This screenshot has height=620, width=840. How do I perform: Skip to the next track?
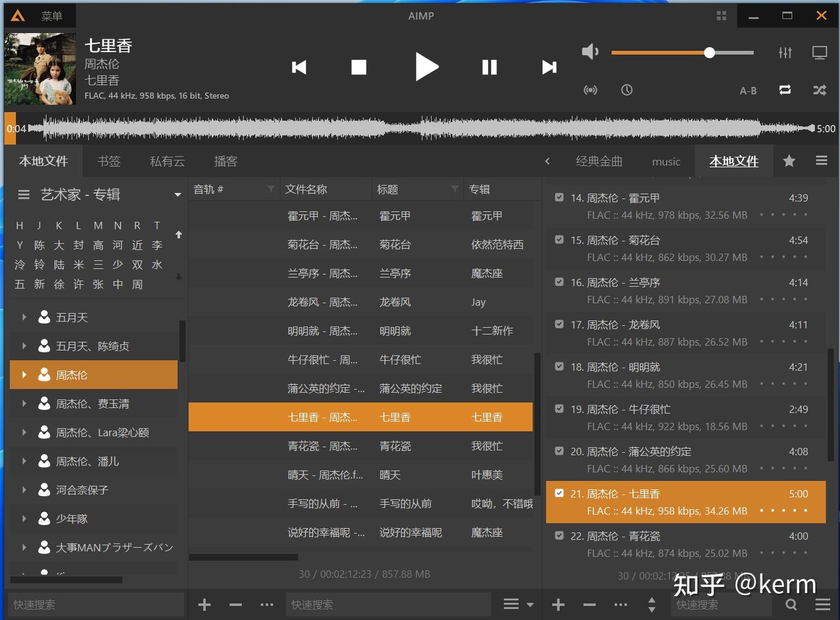click(549, 67)
